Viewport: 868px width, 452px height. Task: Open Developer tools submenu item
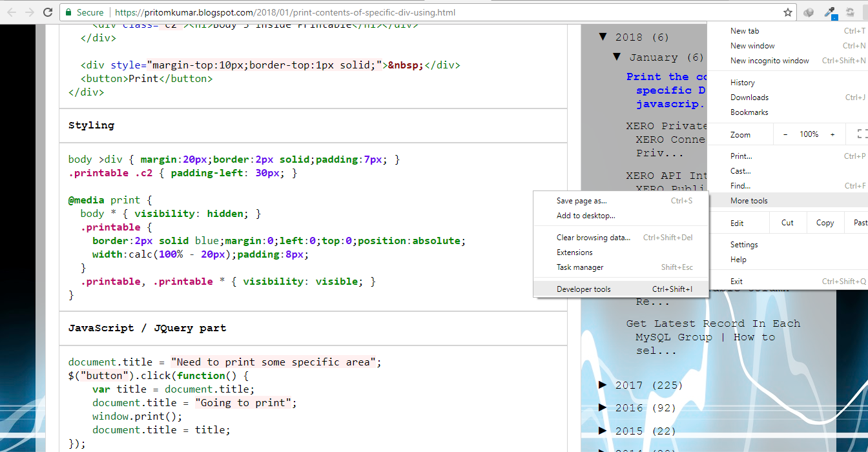[621, 289]
